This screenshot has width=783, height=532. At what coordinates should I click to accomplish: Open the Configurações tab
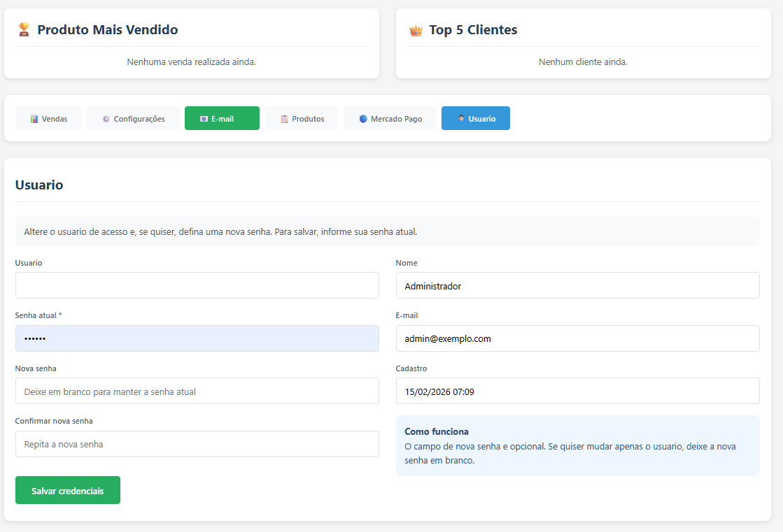point(133,118)
